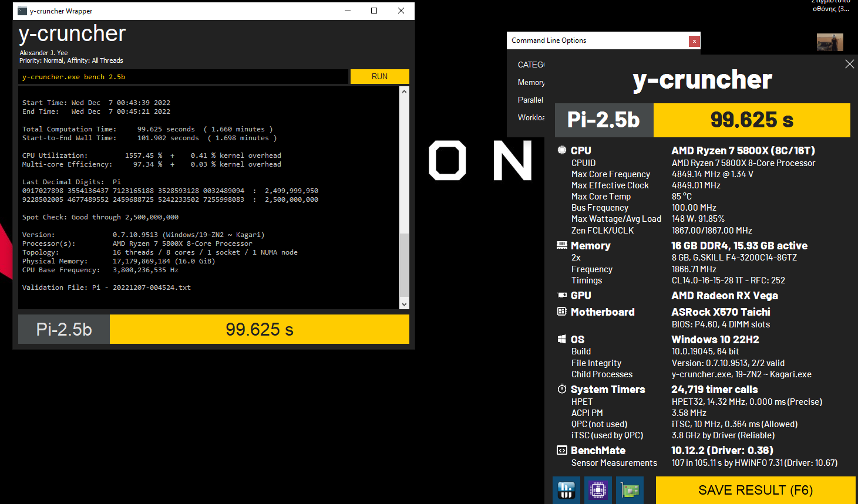Click the 'Alexander J. Yee' author text

(43, 53)
